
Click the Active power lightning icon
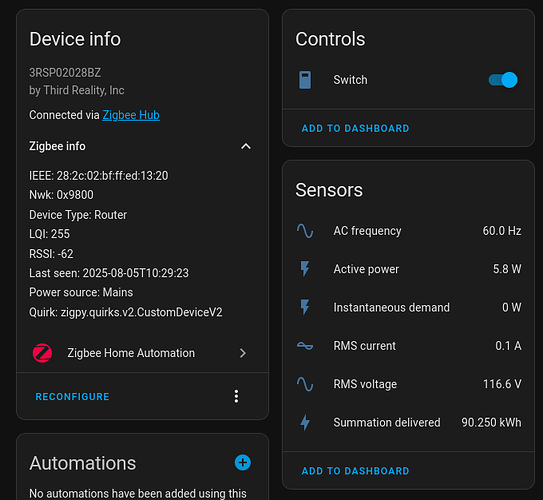[x=305, y=269]
